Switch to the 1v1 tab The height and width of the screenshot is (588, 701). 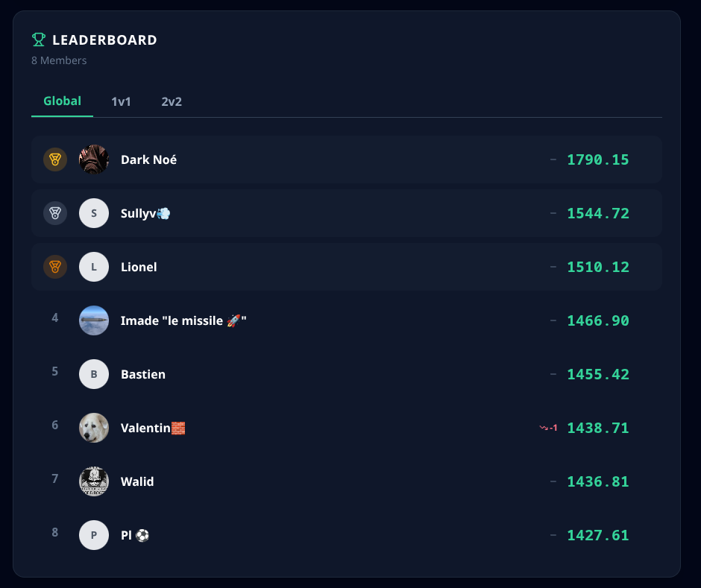coord(121,101)
